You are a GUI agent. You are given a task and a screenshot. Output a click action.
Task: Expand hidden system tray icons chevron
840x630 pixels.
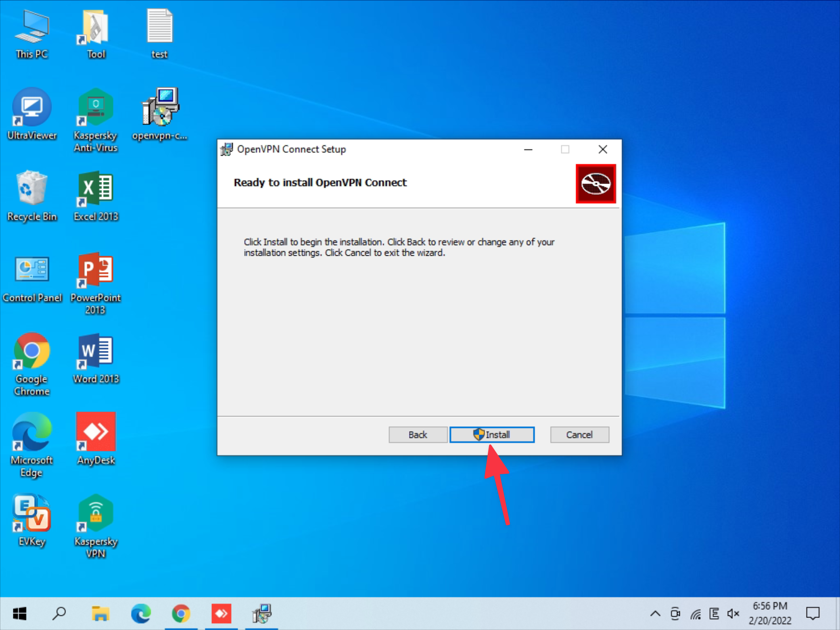coord(655,614)
